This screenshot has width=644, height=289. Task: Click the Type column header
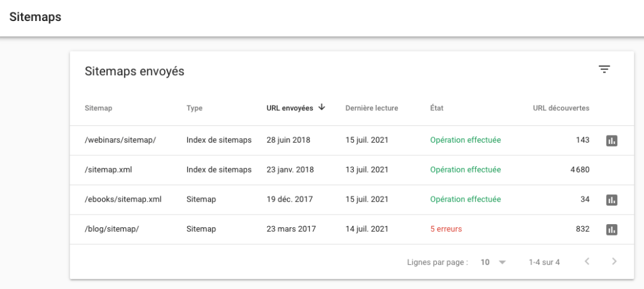point(194,108)
